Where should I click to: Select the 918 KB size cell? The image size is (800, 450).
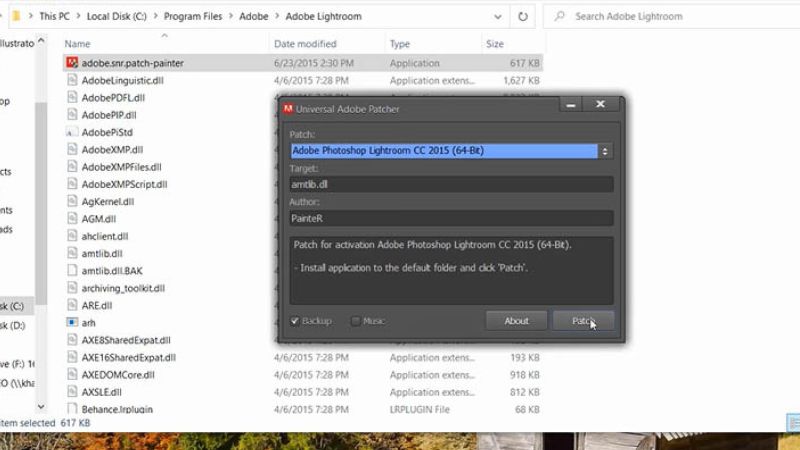tap(524, 374)
